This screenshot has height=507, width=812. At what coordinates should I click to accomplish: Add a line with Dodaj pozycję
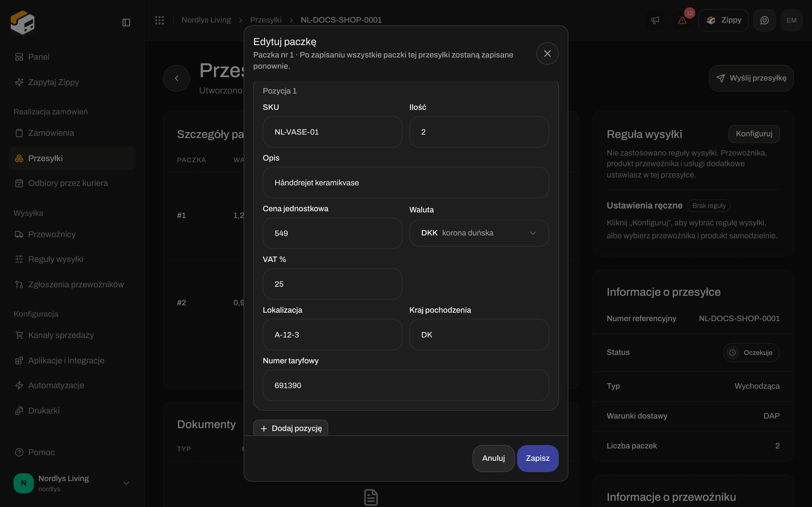[x=291, y=428]
